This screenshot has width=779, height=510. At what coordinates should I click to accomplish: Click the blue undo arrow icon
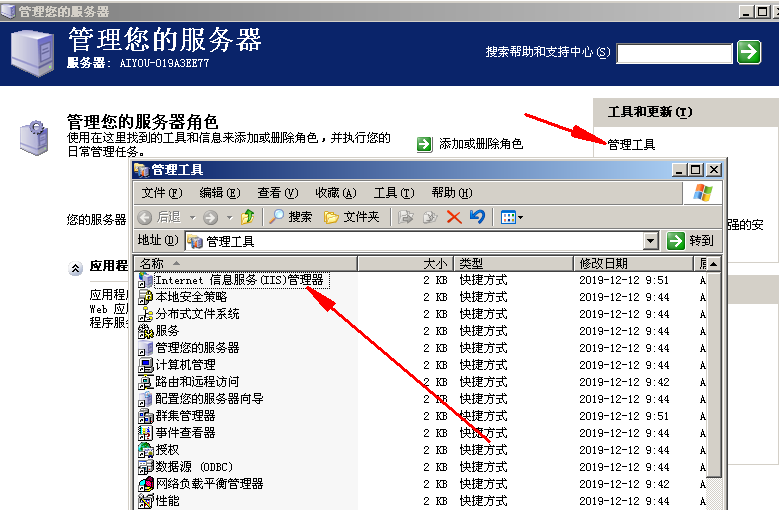coord(477,217)
